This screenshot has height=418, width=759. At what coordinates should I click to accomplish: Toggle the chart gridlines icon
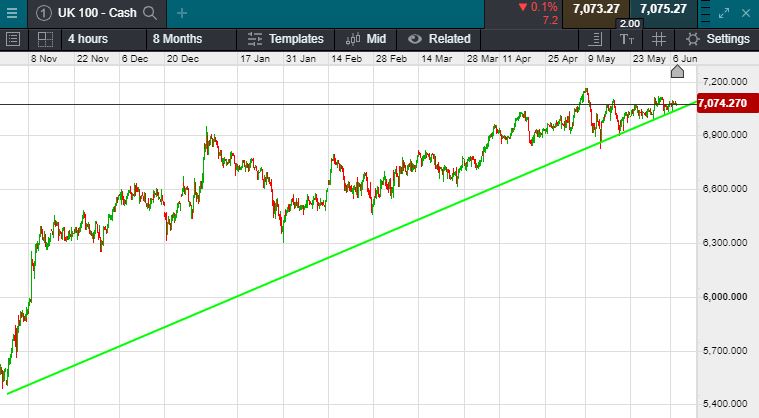659,39
